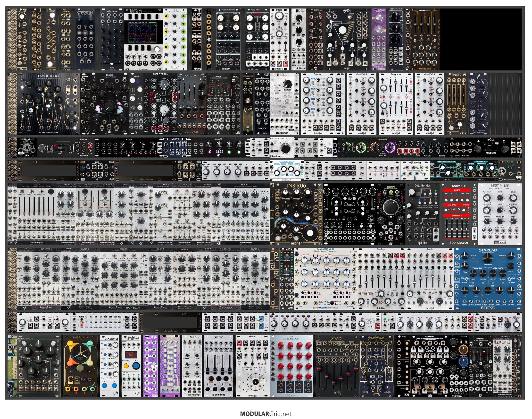532x419 pixels.
Task: Click the SoundStage II module
Action: click(376, 366)
